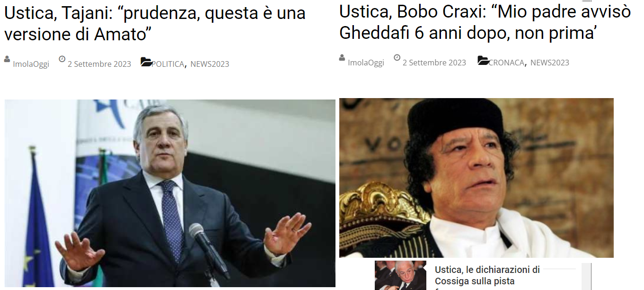Open the CRONACA category link
The height and width of the screenshot is (290, 644).
pyautogui.click(x=506, y=63)
